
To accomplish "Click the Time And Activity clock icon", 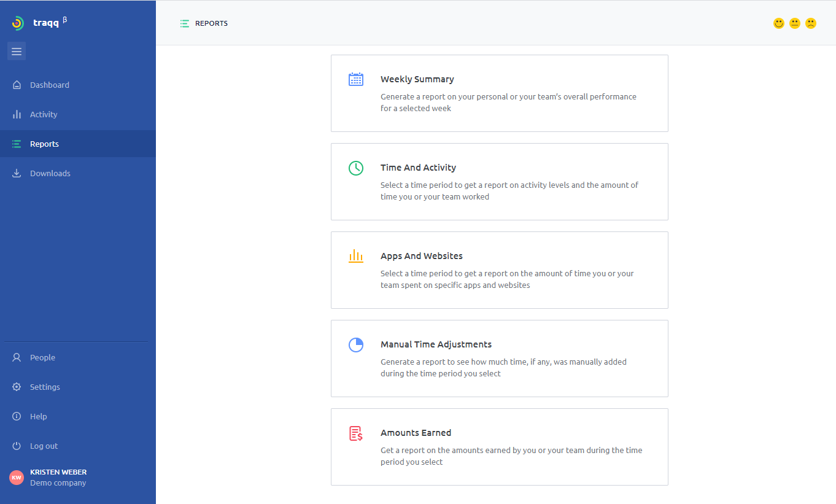I will pos(356,168).
